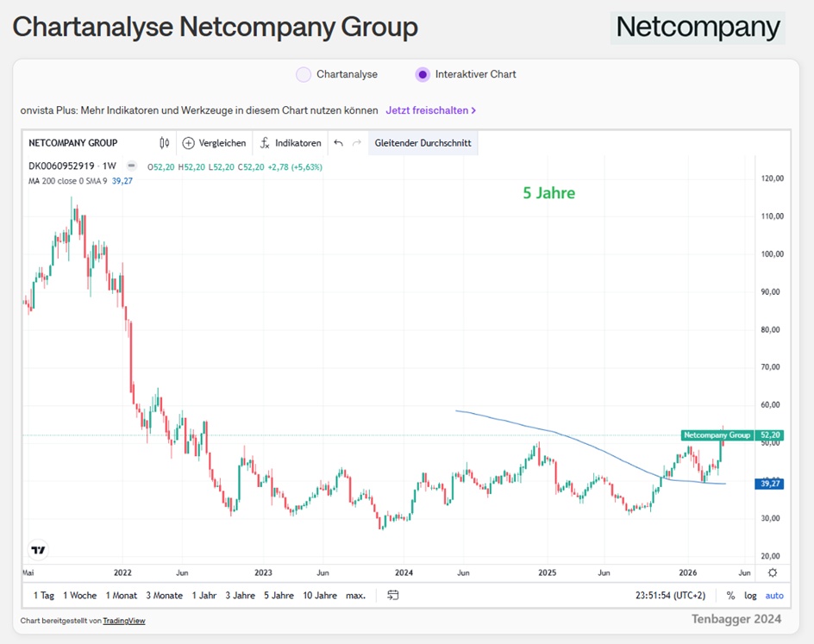Open the TradingView attribution link

tap(124, 621)
